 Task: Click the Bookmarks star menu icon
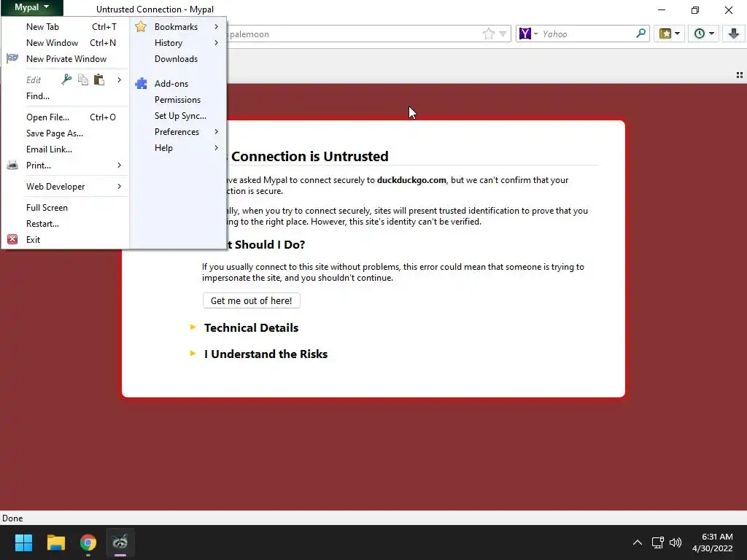(x=141, y=27)
